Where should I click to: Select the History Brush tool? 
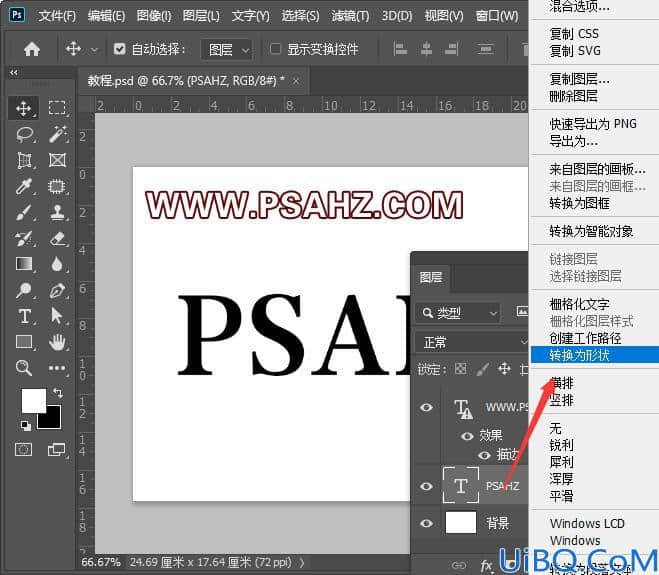click(24, 239)
